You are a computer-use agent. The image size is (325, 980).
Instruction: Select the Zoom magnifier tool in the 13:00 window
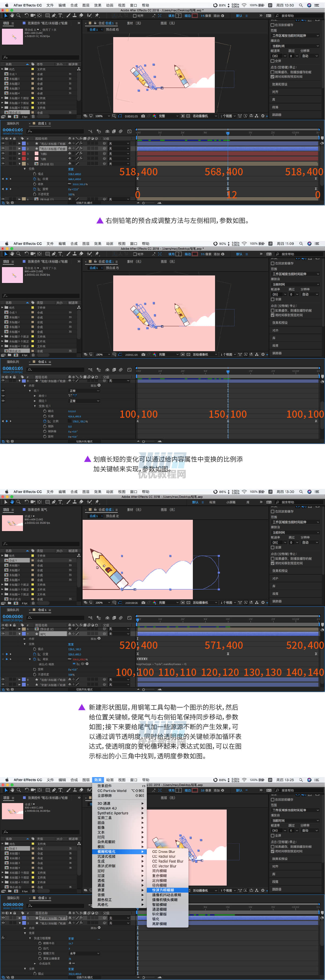pos(18,502)
